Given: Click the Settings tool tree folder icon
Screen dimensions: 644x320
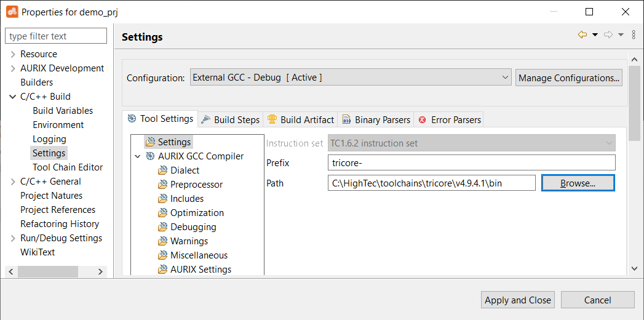Looking at the screenshot, I should [x=150, y=142].
